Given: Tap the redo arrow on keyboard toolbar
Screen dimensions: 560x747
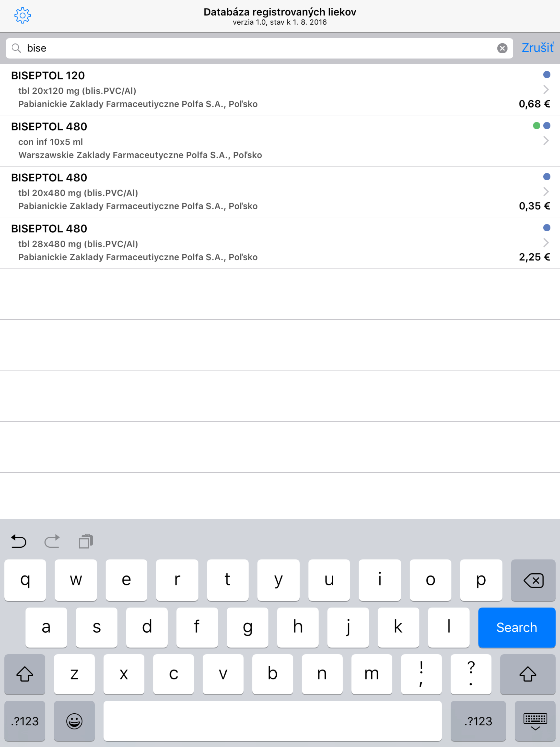Looking at the screenshot, I should pyautogui.click(x=52, y=541).
